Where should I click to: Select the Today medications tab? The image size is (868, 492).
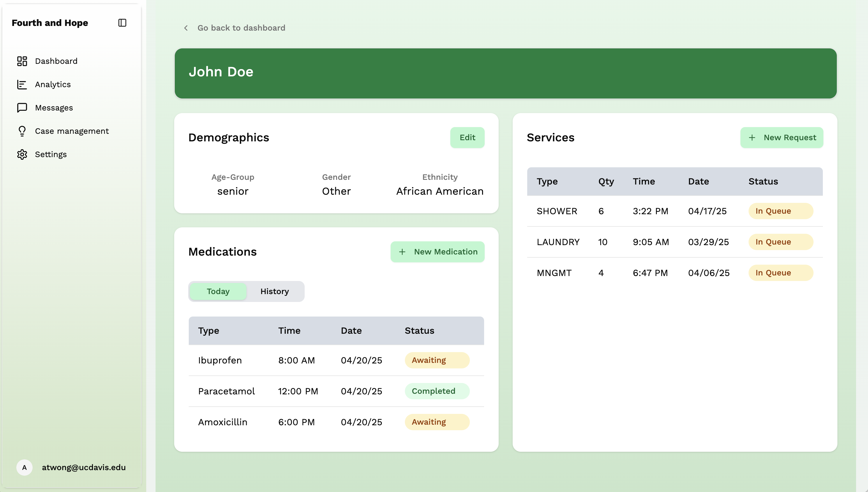218,291
